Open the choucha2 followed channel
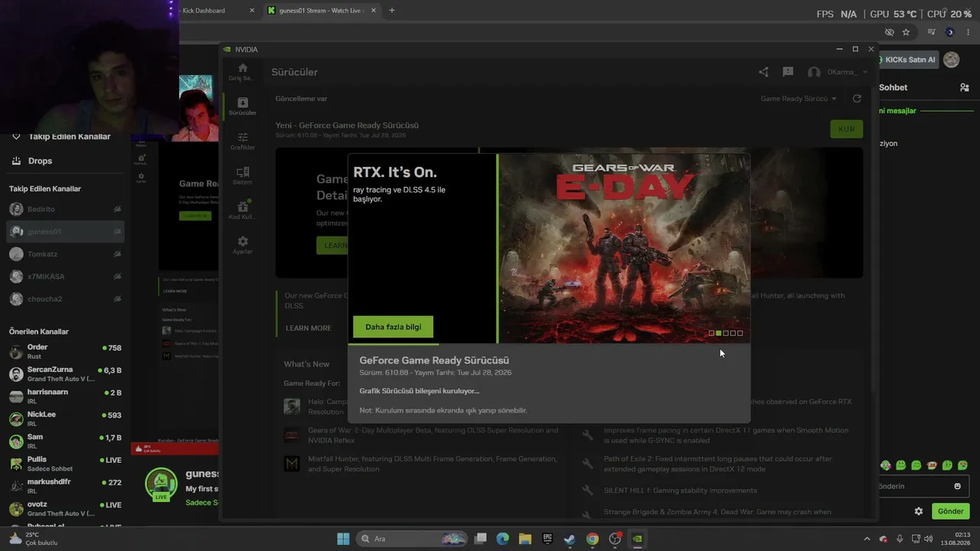Image resolution: width=980 pixels, height=551 pixels. 65,298
